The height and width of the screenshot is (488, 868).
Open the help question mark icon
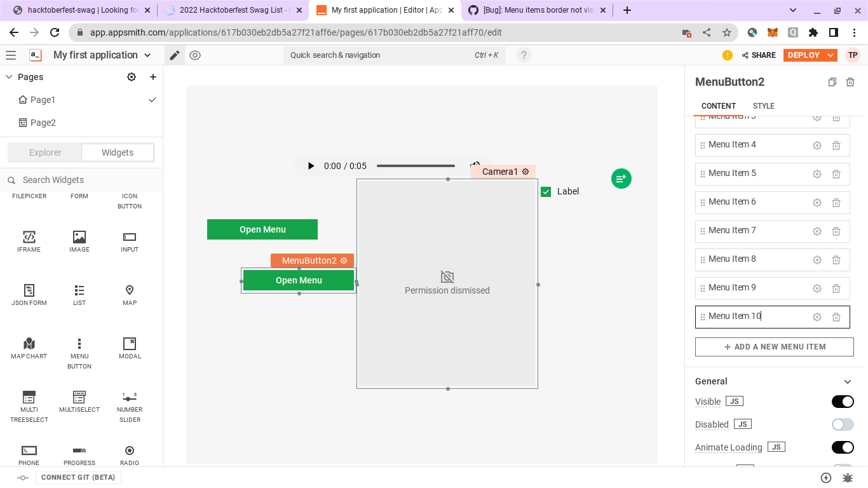pyautogui.click(x=524, y=55)
